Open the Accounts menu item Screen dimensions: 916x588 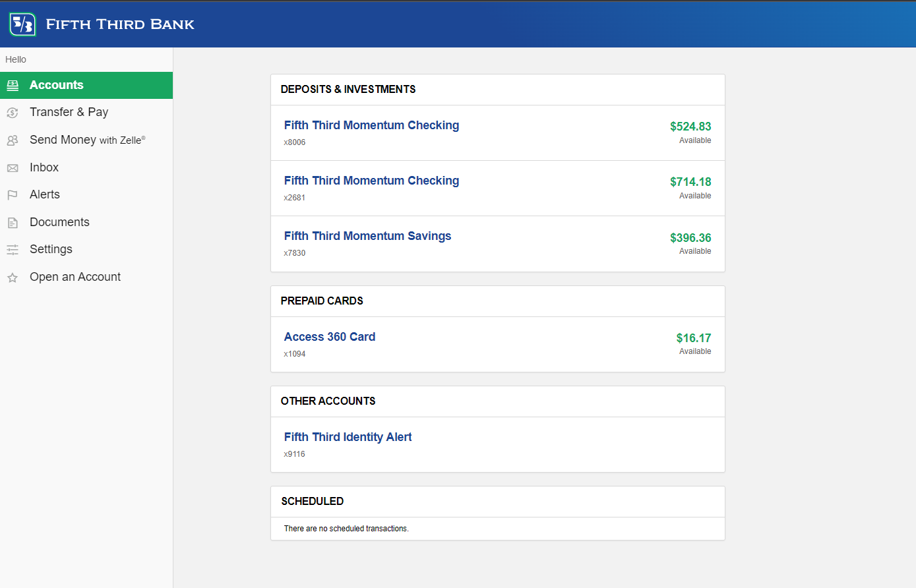[86, 85]
